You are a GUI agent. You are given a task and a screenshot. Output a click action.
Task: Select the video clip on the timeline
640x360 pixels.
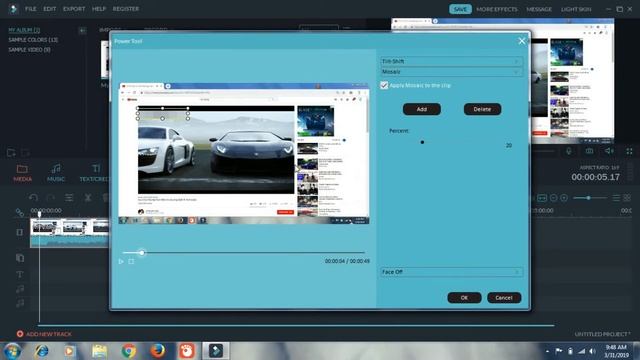coord(69,233)
